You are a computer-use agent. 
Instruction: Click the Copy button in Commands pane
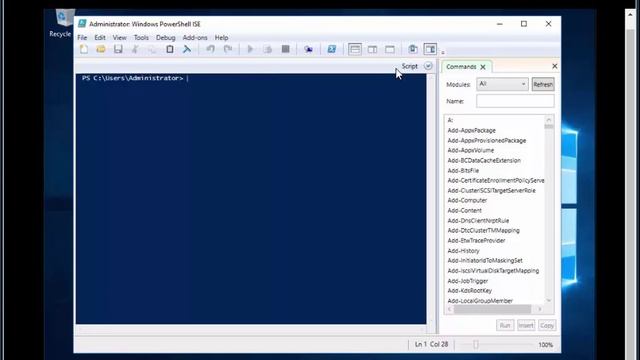[547, 325]
